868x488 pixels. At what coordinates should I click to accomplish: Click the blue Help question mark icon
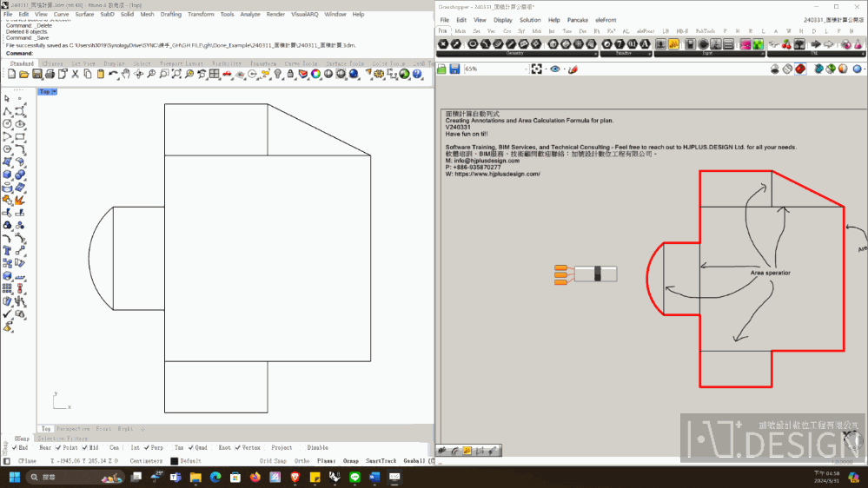[x=417, y=74]
